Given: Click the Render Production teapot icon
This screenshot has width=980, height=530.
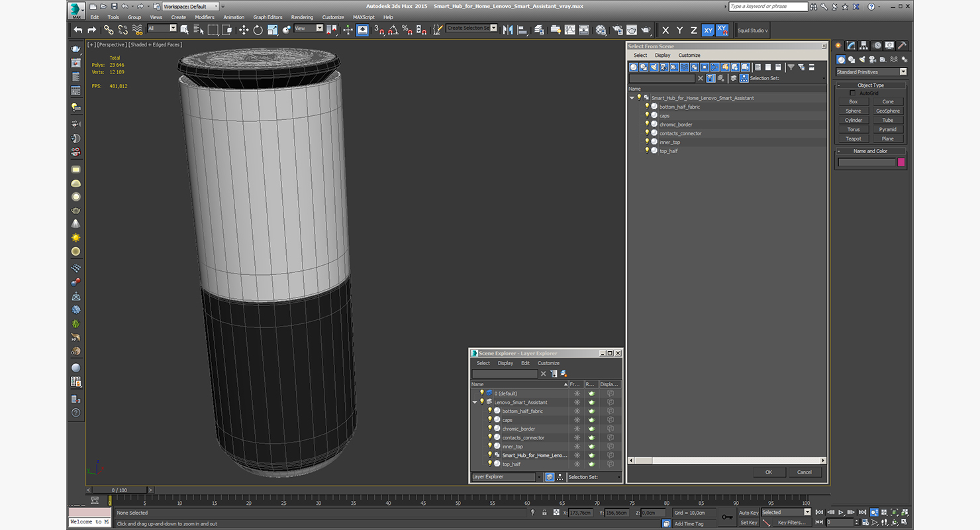Looking at the screenshot, I should click(646, 30).
